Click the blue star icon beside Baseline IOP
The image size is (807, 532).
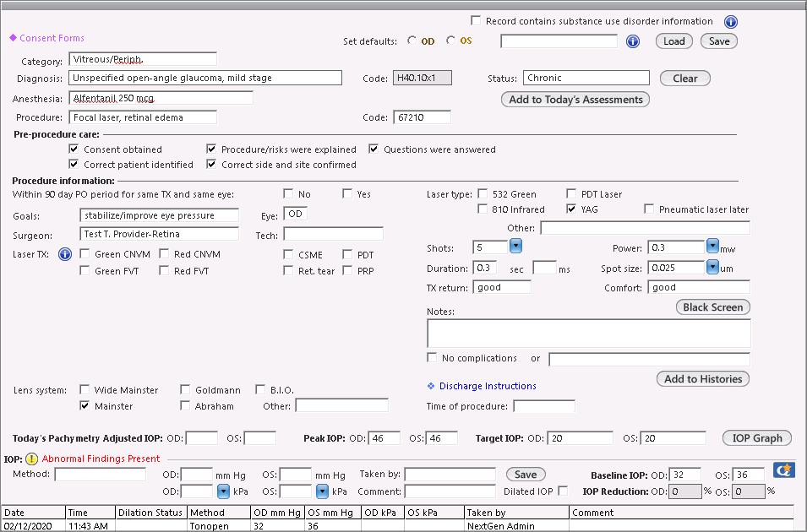783,470
